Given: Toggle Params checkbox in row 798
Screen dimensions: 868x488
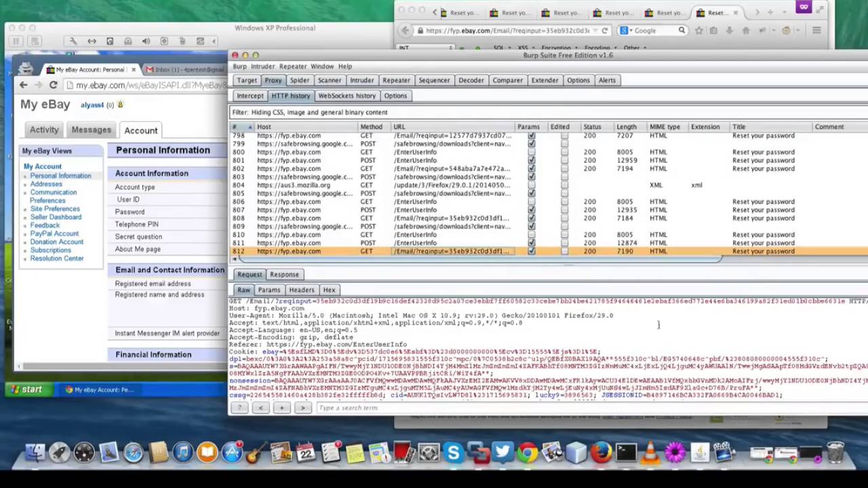Looking at the screenshot, I should point(531,136).
